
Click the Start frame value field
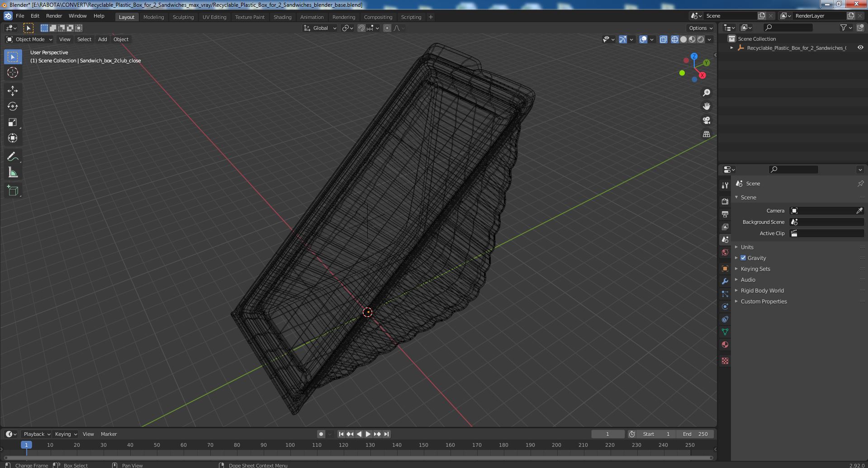pyautogui.click(x=656, y=434)
